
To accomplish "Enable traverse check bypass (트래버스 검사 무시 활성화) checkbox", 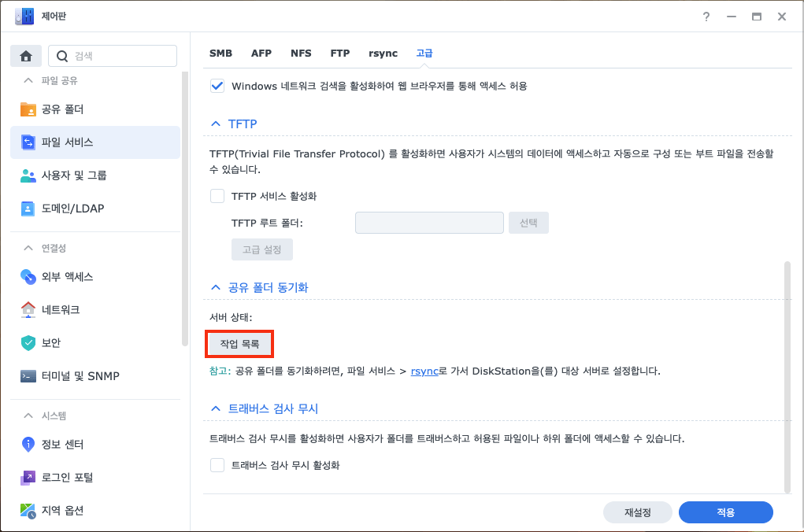I will (x=217, y=465).
